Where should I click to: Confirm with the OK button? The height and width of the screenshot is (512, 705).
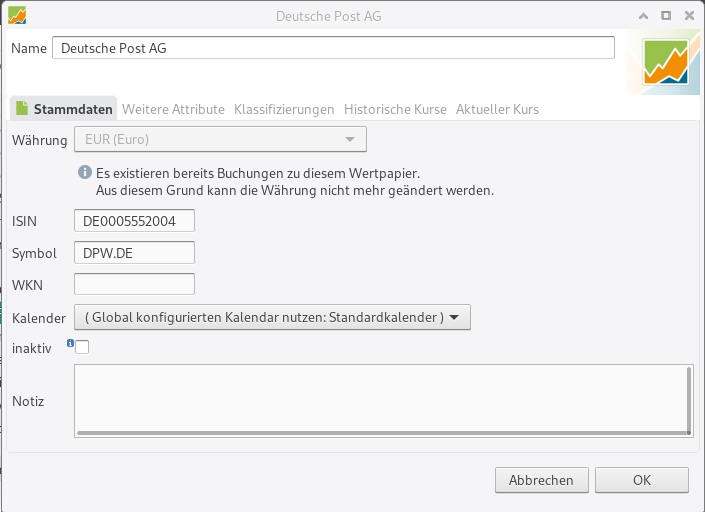click(642, 480)
